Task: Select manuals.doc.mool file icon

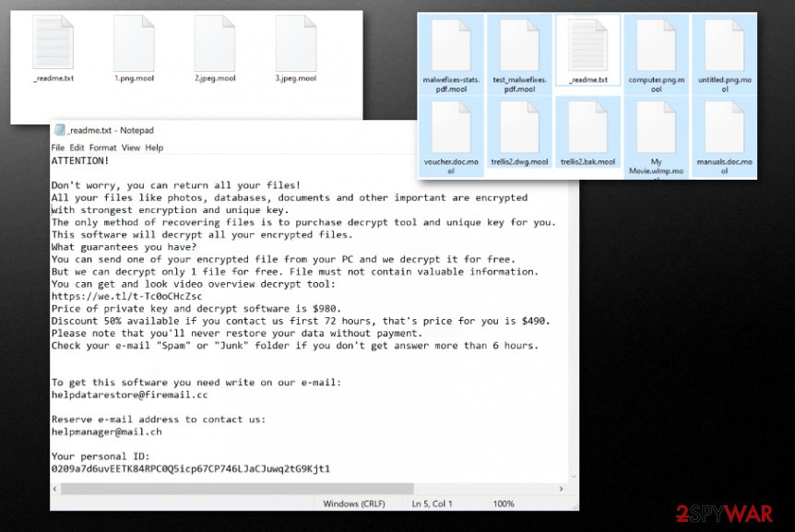Action: point(725,136)
